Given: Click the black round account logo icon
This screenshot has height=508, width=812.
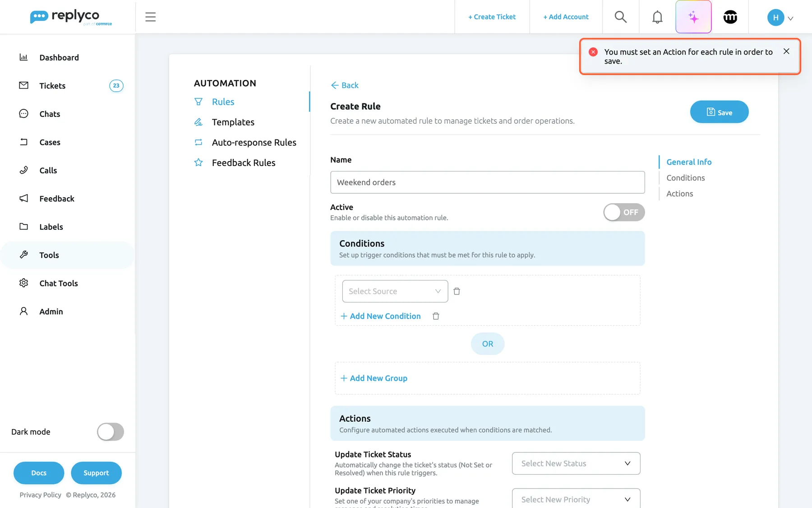Looking at the screenshot, I should click(x=730, y=17).
